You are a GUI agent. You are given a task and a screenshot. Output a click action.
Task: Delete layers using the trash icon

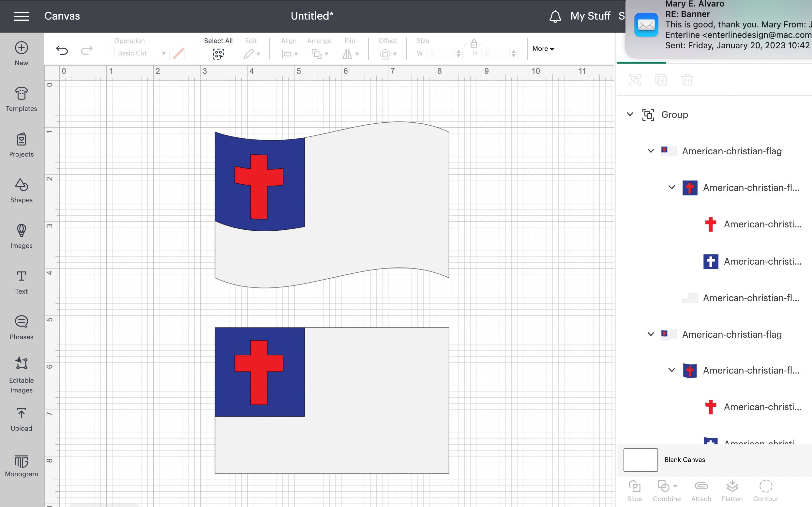point(688,80)
